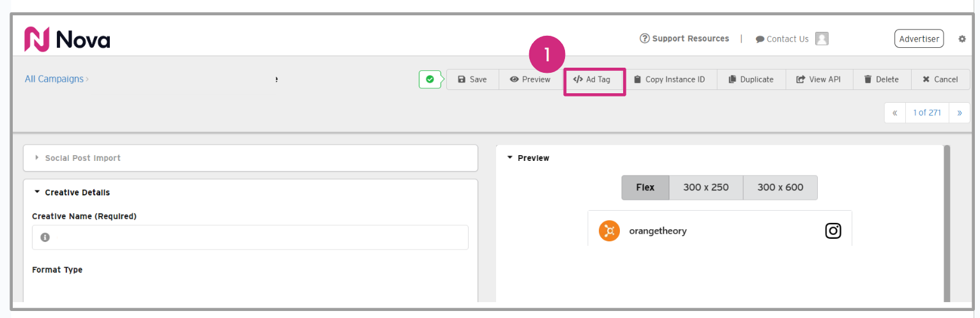Open Support Resources help link
This screenshot has width=980, height=318.
pos(684,39)
